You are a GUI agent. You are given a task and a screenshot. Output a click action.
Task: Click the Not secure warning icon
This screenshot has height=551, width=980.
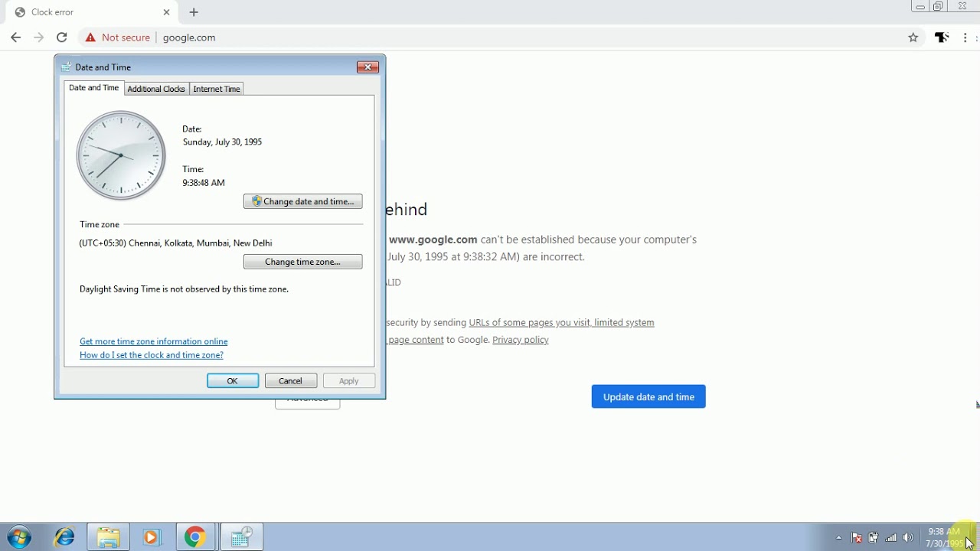[90, 37]
